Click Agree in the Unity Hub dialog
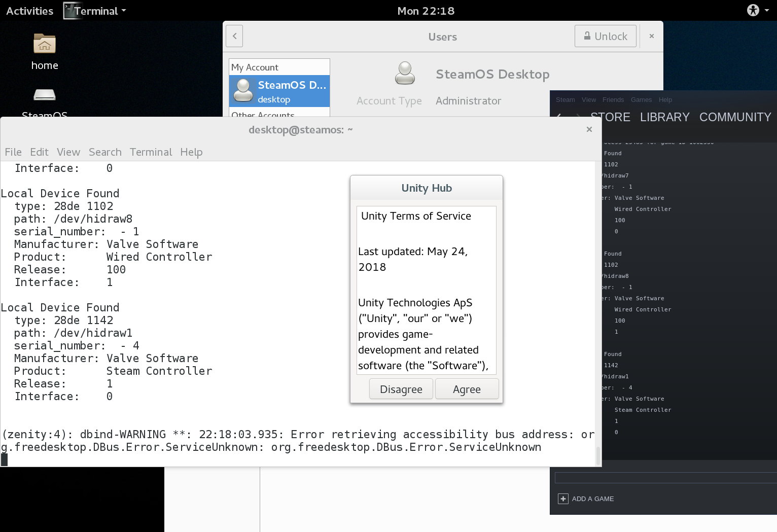This screenshot has height=532, width=777. click(x=467, y=389)
